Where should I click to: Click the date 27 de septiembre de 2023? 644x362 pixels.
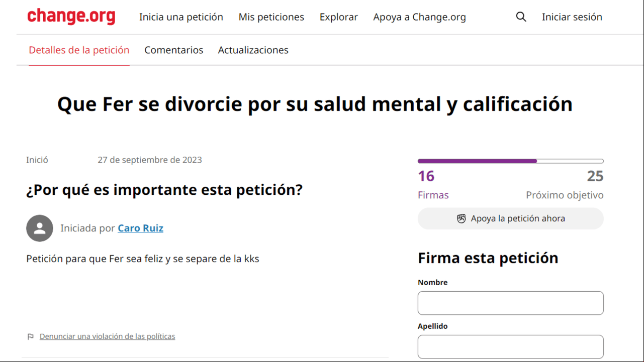point(150,160)
